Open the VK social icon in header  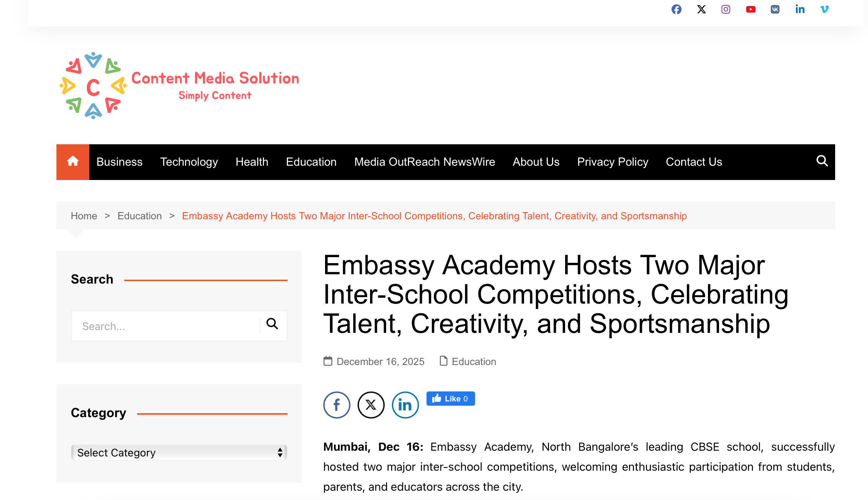pos(775,9)
